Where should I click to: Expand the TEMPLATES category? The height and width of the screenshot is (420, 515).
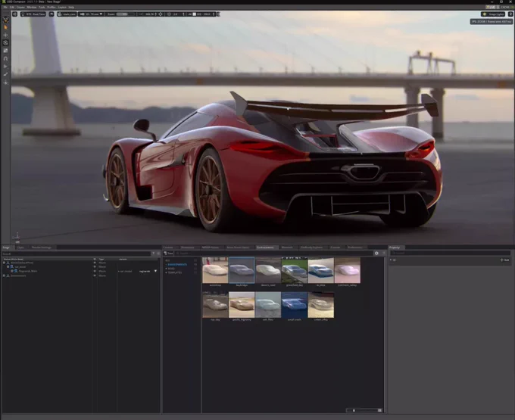(166, 272)
